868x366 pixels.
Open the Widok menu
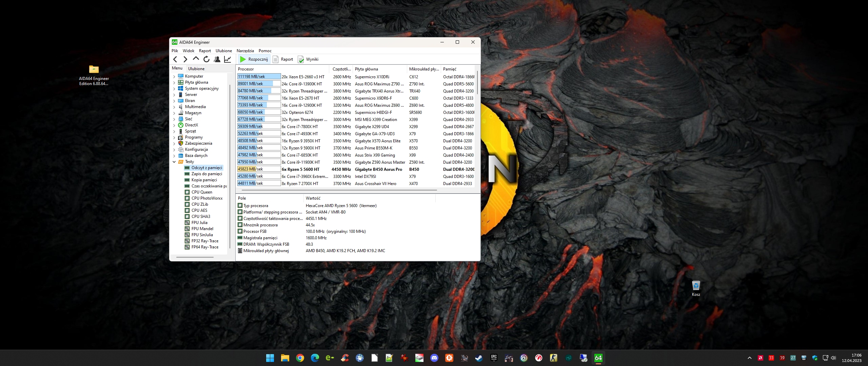189,51
